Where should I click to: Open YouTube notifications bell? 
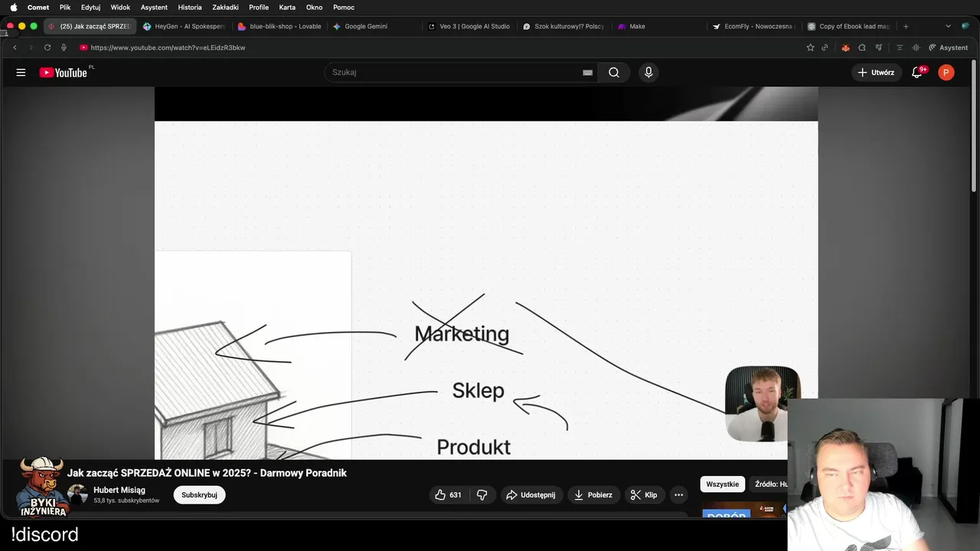(917, 73)
